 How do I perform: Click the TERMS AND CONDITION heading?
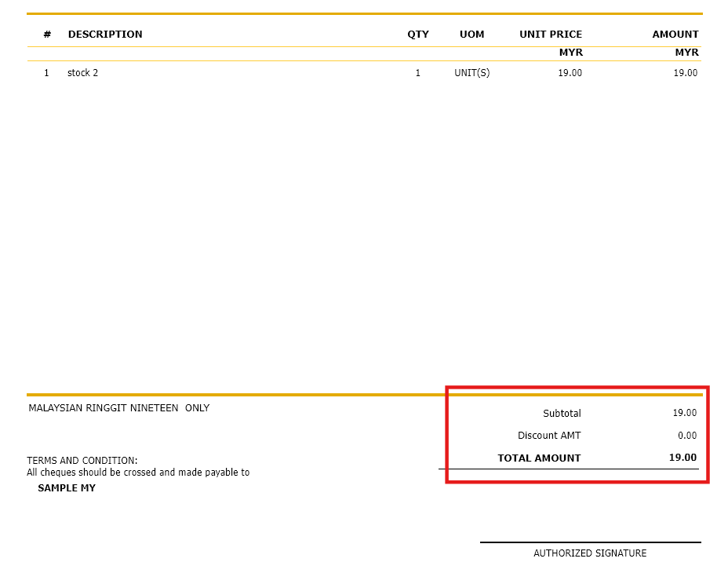pyautogui.click(x=82, y=461)
